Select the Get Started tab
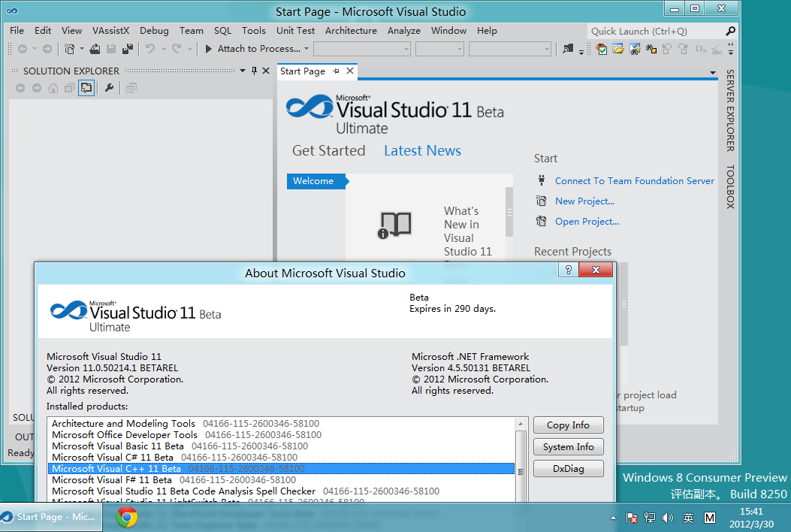 pos(328,150)
